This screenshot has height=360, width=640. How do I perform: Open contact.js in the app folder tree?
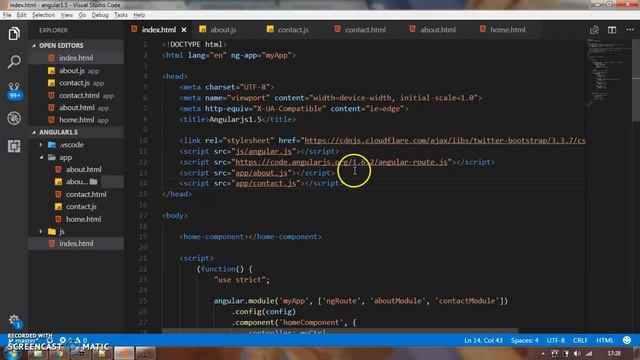click(76, 207)
